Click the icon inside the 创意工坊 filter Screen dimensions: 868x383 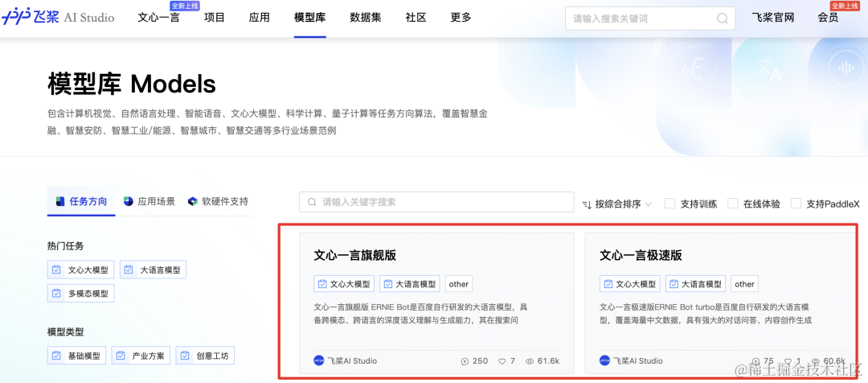coord(184,356)
